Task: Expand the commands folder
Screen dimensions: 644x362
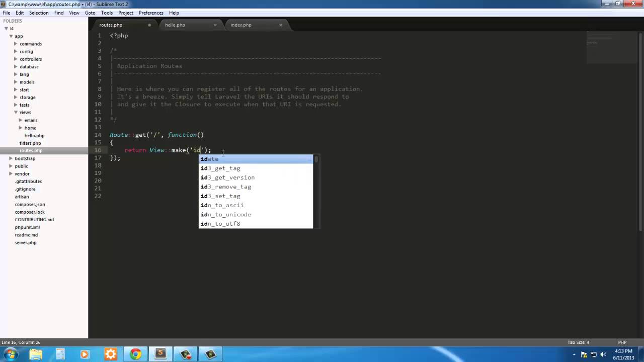Action: click(x=16, y=44)
